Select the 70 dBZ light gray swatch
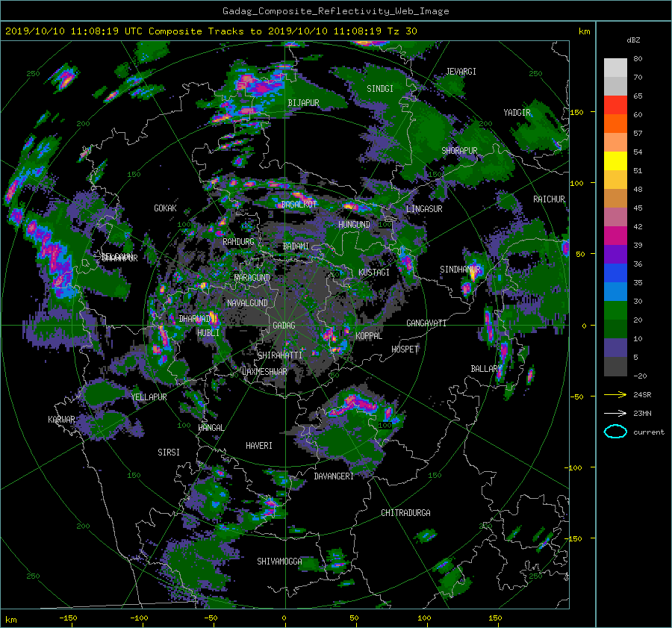Image resolution: width=672 pixels, height=628 pixels. click(615, 68)
